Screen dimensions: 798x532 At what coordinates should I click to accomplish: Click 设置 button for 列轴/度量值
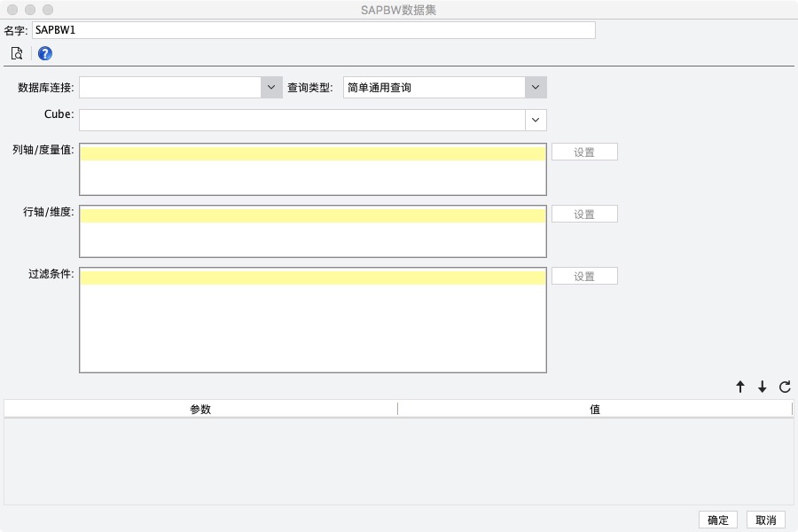coord(585,152)
